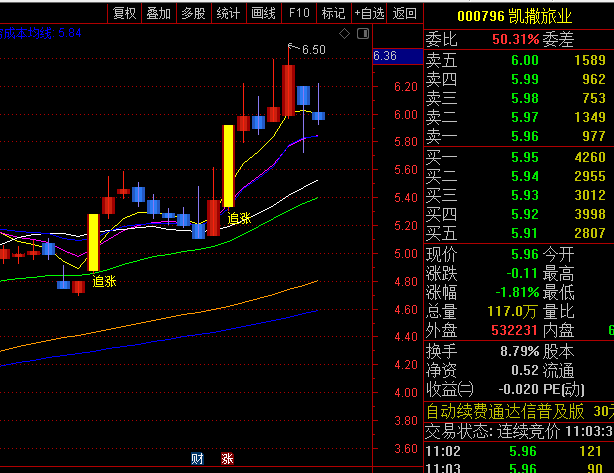Click the 复权 toolbar button
Viewport: 614px width, 473px height.
124,13
